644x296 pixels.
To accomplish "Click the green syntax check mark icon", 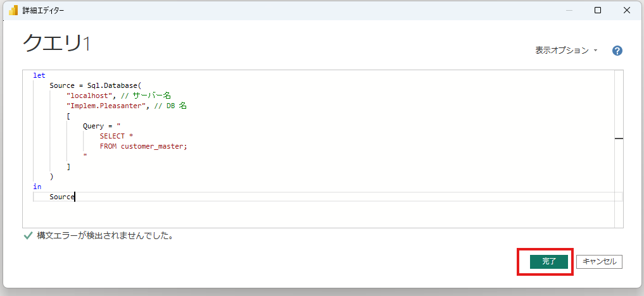I will click(x=28, y=236).
